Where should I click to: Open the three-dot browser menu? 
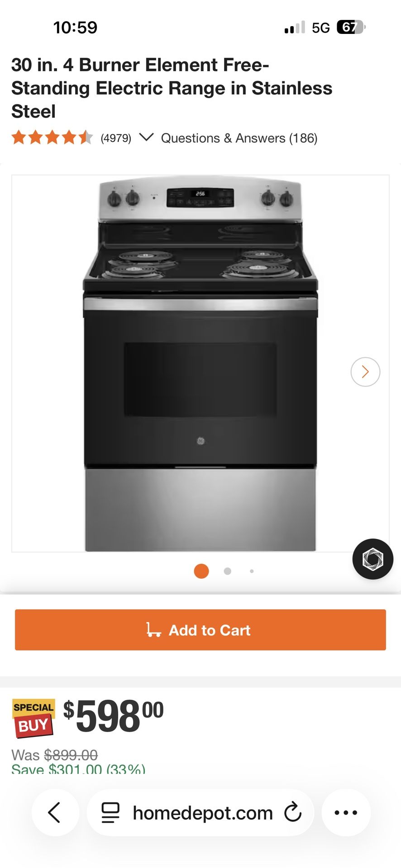click(346, 812)
